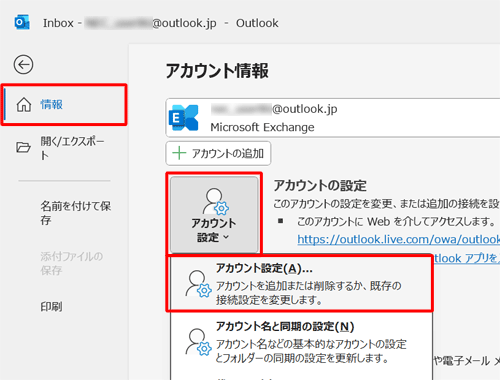
Task: Click the green plus icon for adding account
Action: click(x=179, y=153)
